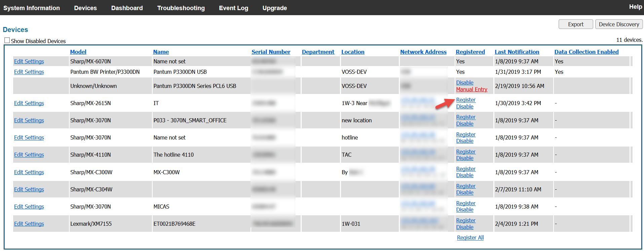Enable the Show Disabled Devices checkbox

click(x=7, y=40)
